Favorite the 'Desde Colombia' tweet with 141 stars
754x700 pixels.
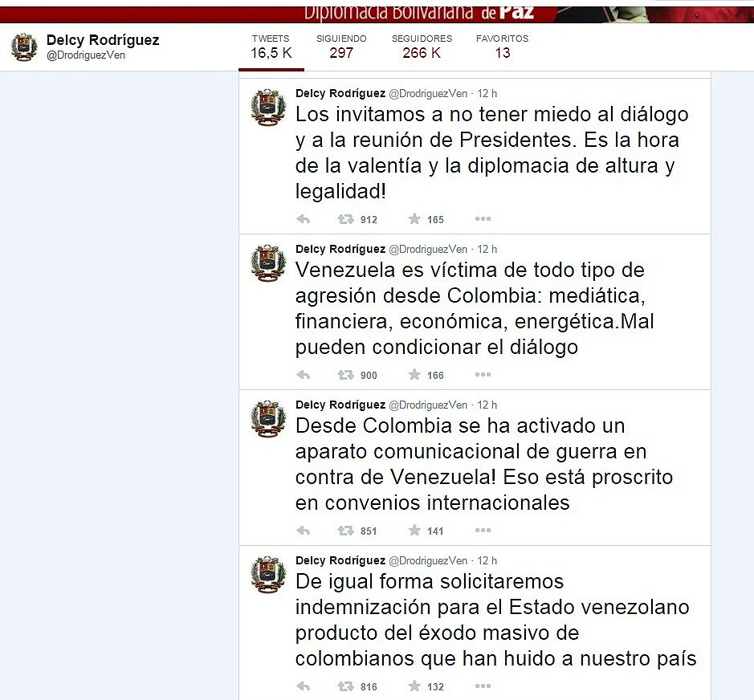point(414,531)
